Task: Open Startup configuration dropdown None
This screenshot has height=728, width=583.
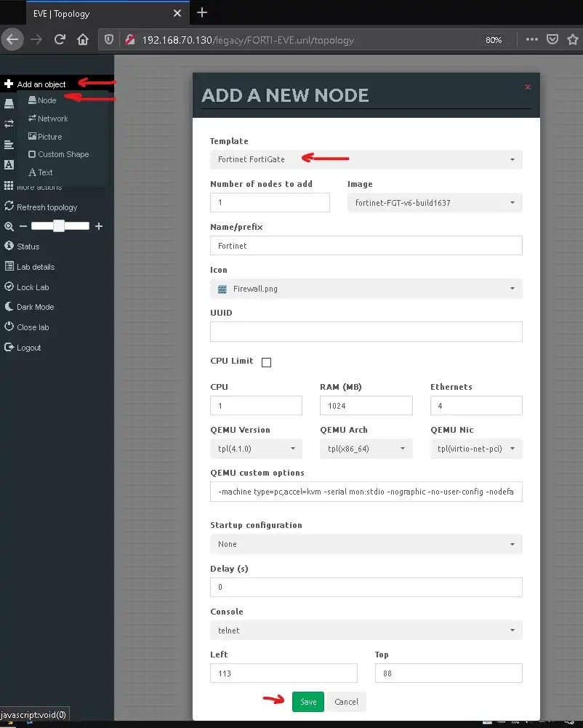Action: 366,544
